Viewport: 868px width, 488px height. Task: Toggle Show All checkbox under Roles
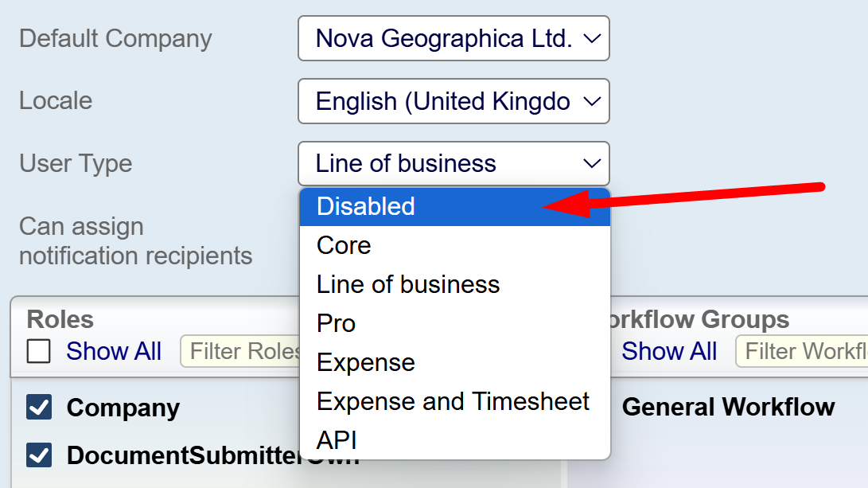[x=39, y=351]
